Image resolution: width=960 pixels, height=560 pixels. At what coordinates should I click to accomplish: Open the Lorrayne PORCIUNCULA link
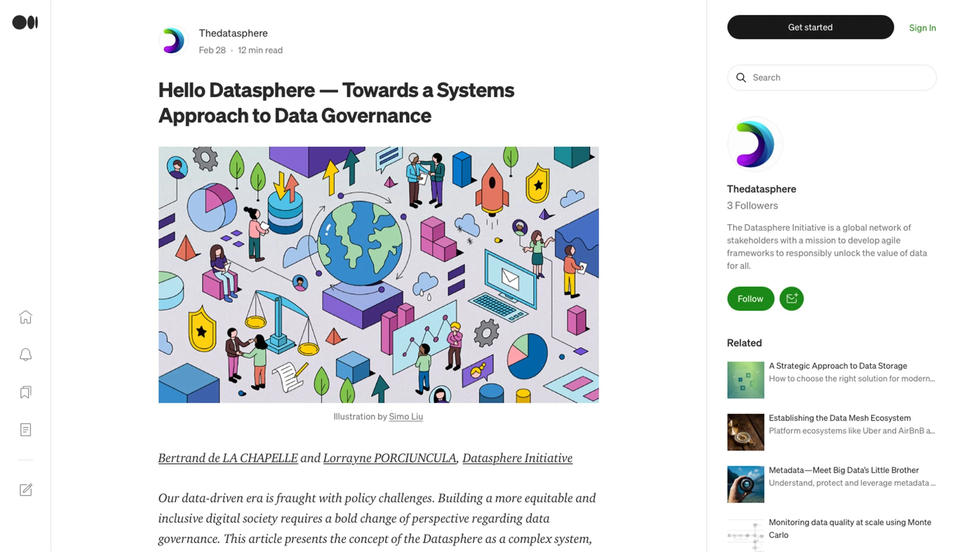(x=389, y=458)
